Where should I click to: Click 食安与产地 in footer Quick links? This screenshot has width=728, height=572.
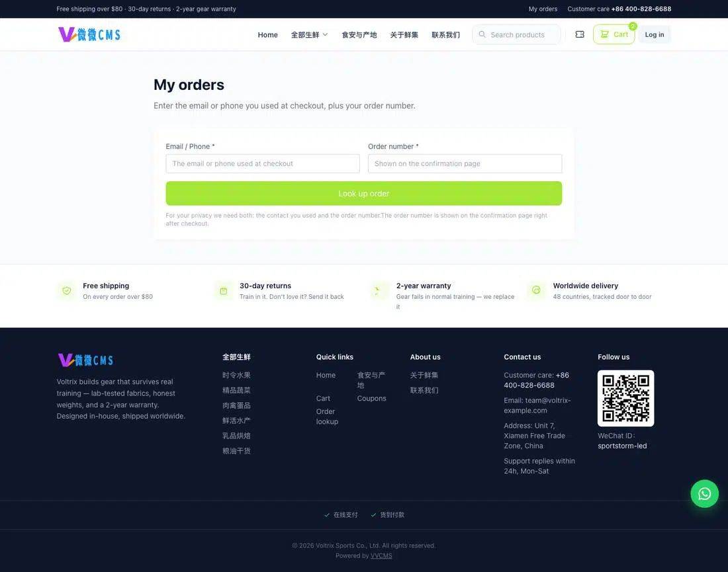371,380
